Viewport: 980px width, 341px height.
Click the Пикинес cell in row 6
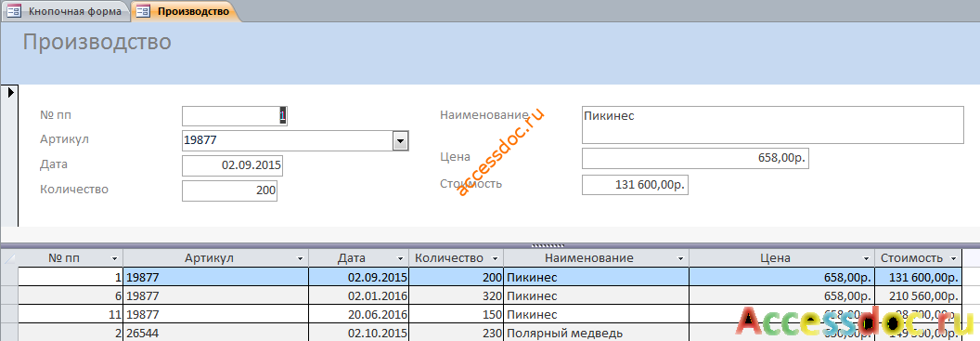(596, 295)
